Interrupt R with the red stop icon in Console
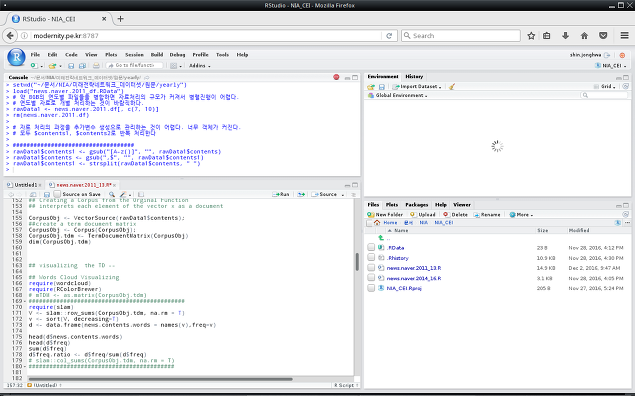635x396 pixels. (x=336, y=77)
